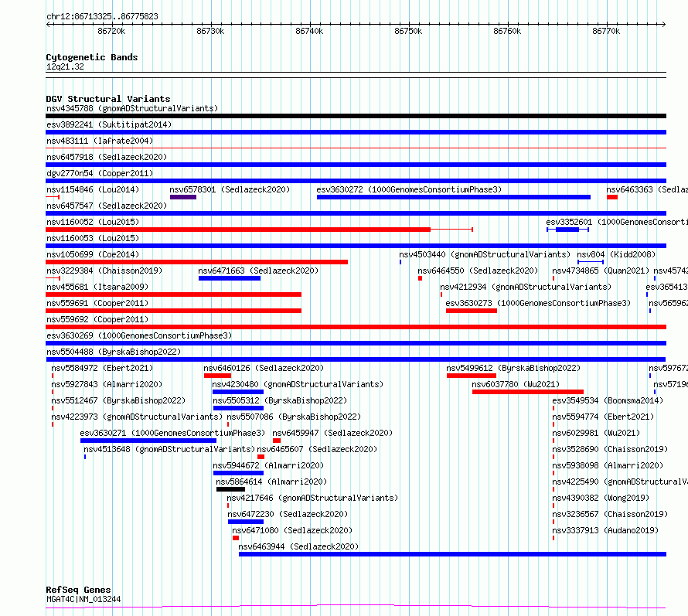Click nsv4223973 gnomADStructuralVariants label
The width and height of the screenshot is (688, 616).
coord(137,417)
